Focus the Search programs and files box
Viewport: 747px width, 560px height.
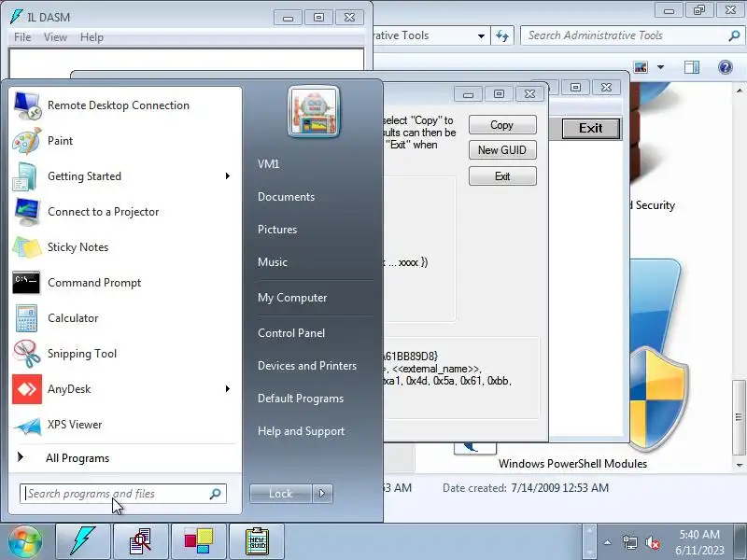(x=123, y=494)
